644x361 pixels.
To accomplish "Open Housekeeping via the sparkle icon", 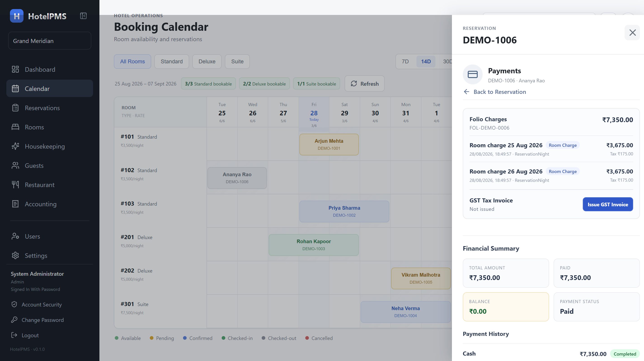I will [x=15, y=146].
